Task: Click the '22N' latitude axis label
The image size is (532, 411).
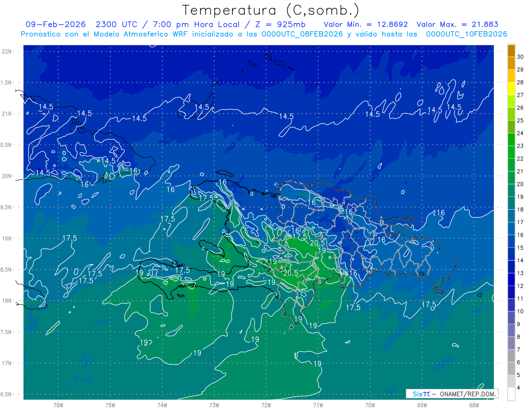Action: pos(8,51)
